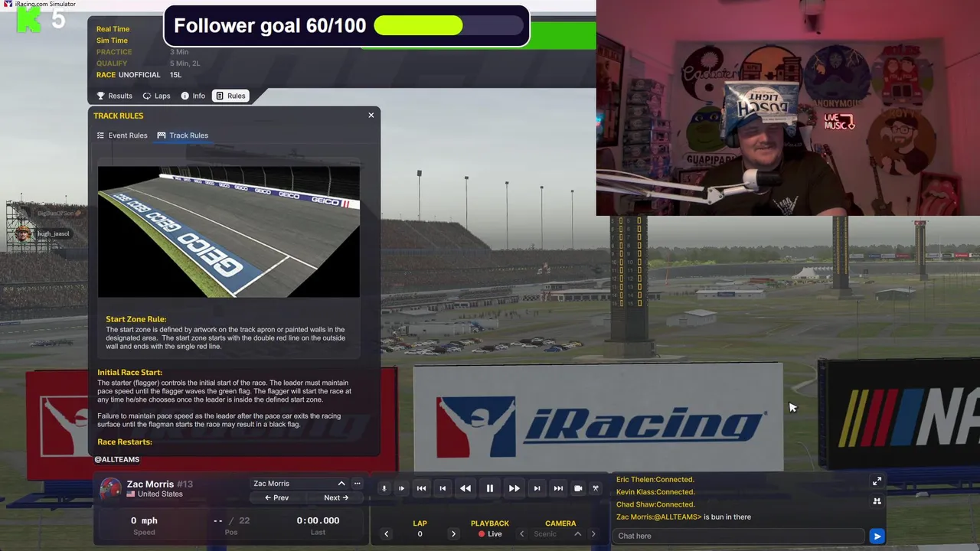Send the chat message

(x=877, y=536)
